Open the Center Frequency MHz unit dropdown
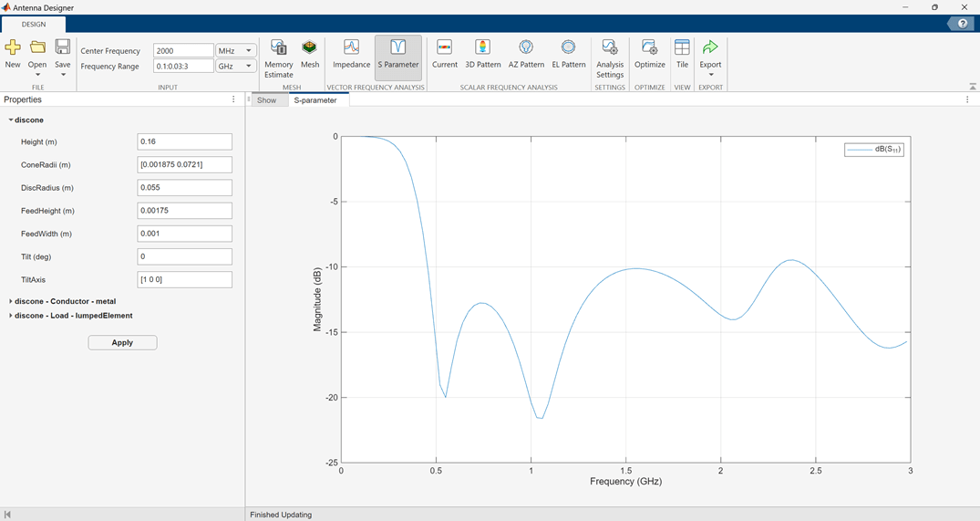The image size is (980, 521). click(x=235, y=51)
